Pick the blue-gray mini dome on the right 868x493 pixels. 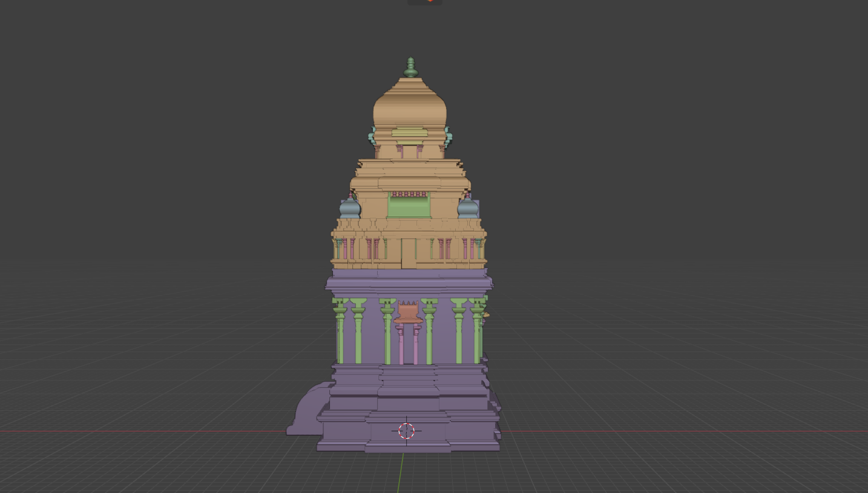[x=468, y=207]
